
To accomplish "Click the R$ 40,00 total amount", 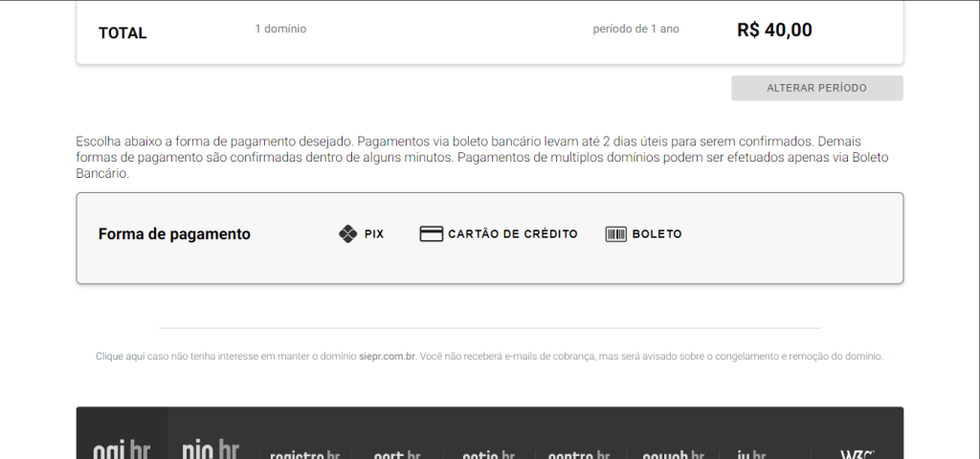I will click(x=774, y=30).
